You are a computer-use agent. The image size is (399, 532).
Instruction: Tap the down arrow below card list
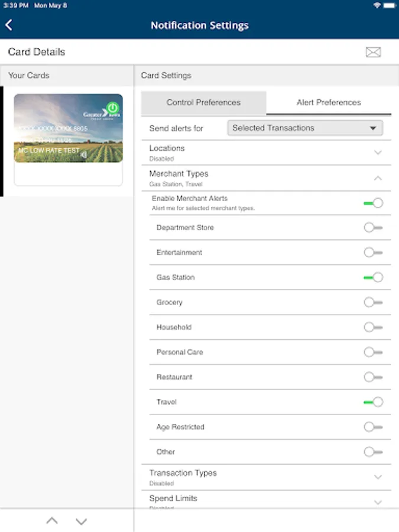(x=82, y=521)
